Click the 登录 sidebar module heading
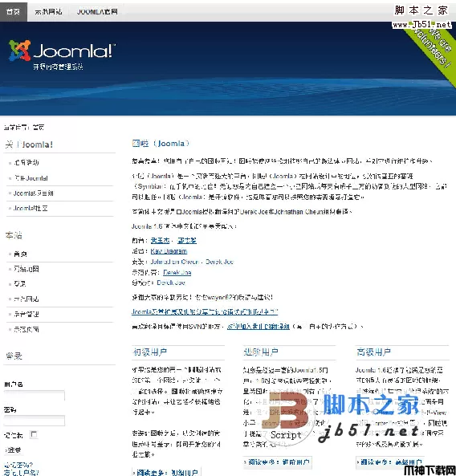Image resolution: width=456 pixels, height=476 pixels. (14, 356)
